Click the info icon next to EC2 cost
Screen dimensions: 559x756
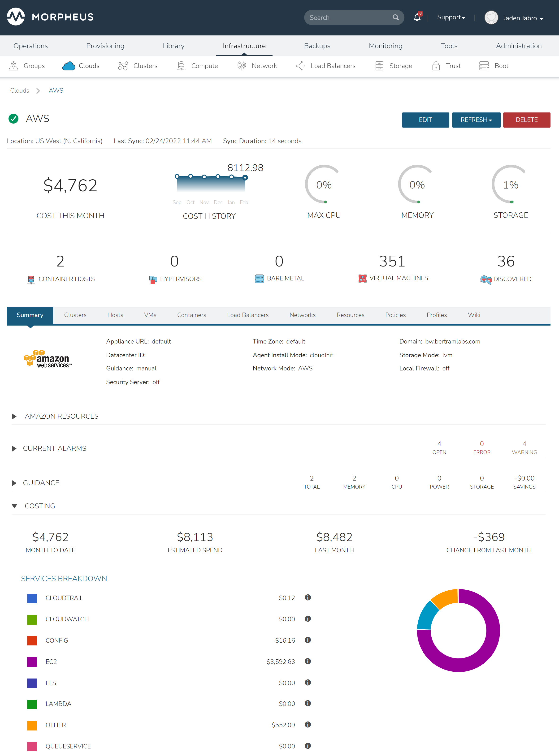tap(308, 661)
